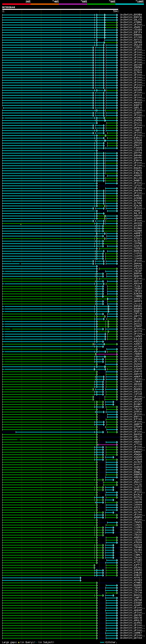Select the DC593644 query name
This screenshot has width=146, height=644.
8,7
